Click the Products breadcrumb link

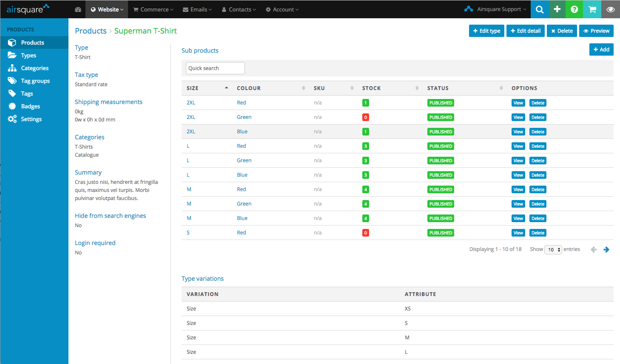pyautogui.click(x=91, y=31)
